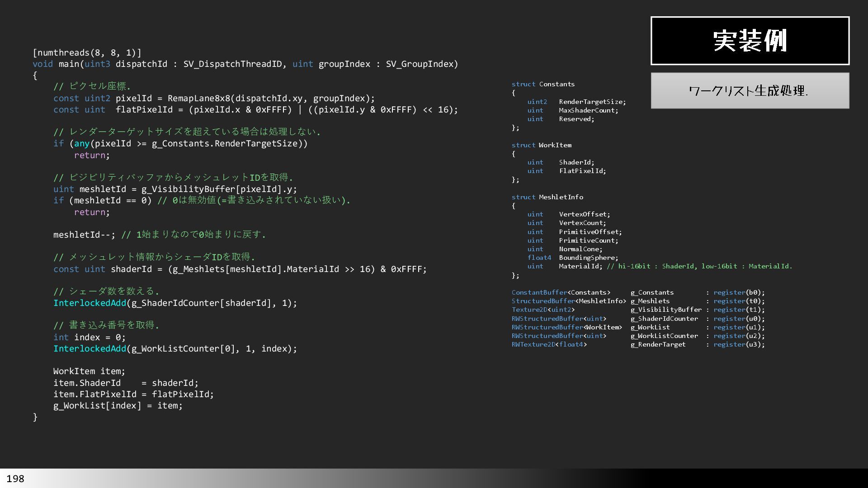Image resolution: width=868 pixels, height=488 pixels.
Task: Click the シェーダ数を数える comment
Action: pyautogui.click(x=106, y=291)
